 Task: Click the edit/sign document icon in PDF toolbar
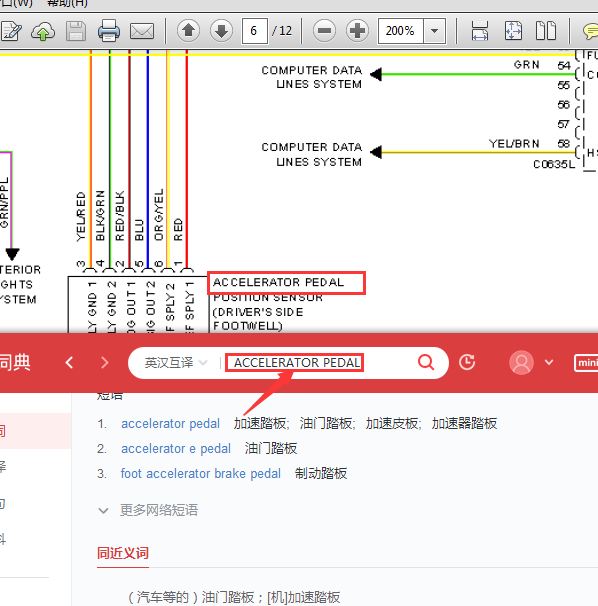pyautogui.click(x=11, y=31)
